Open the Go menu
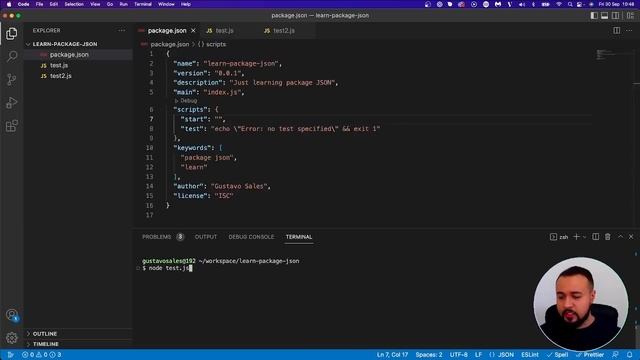The width and height of the screenshot is (640, 360). [x=110, y=4]
